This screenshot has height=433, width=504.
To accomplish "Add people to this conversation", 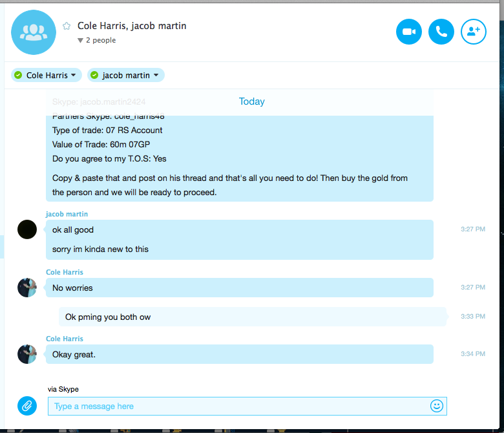I will tap(474, 32).
